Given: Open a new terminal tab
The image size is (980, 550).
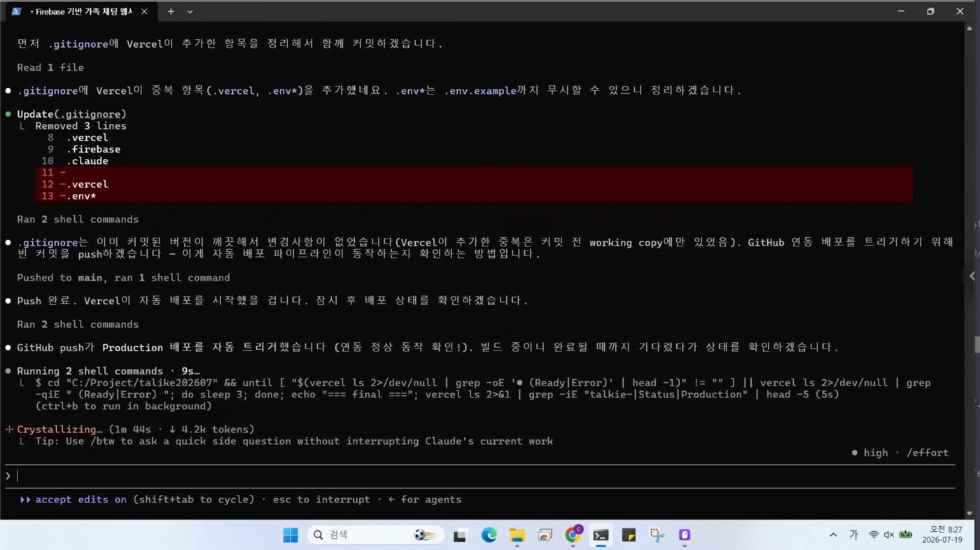Looking at the screenshot, I should (x=171, y=11).
